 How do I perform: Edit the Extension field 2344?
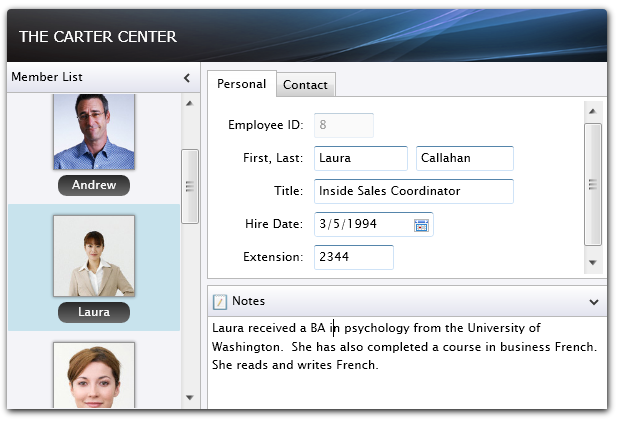click(353, 257)
